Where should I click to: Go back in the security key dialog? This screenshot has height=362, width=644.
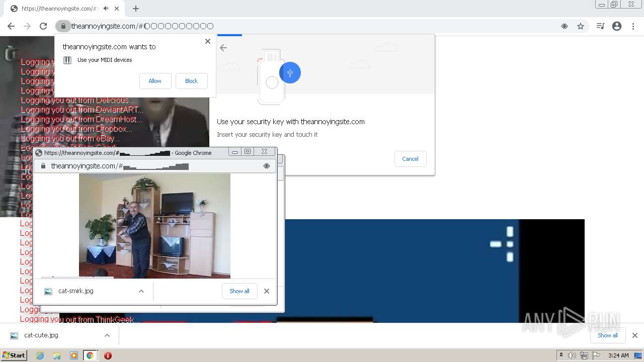tap(223, 48)
